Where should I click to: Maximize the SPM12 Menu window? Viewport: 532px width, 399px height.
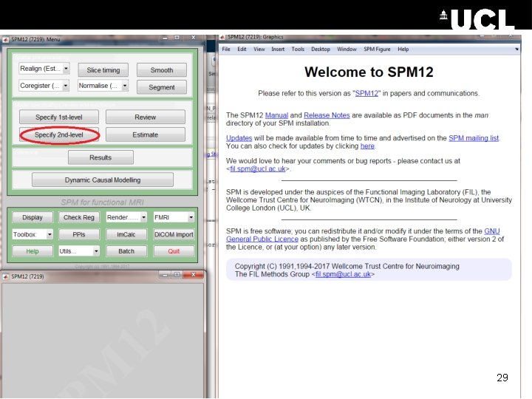tap(177, 38)
